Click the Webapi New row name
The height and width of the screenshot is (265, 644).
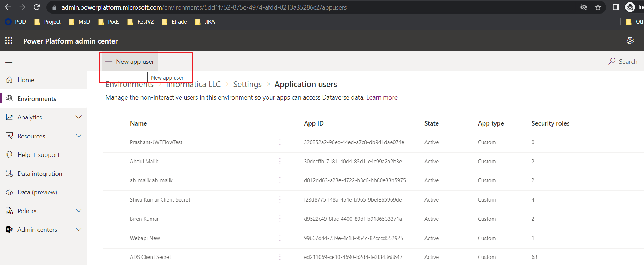(145, 238)
